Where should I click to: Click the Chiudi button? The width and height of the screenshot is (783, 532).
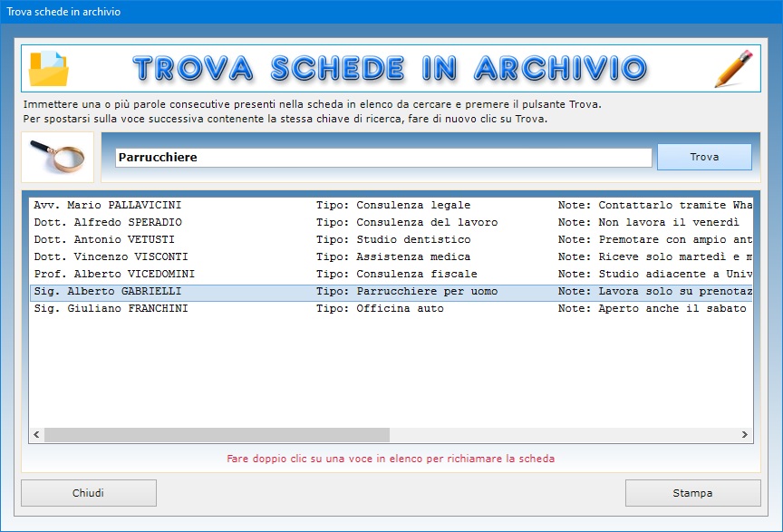click(x=88, y=493)
